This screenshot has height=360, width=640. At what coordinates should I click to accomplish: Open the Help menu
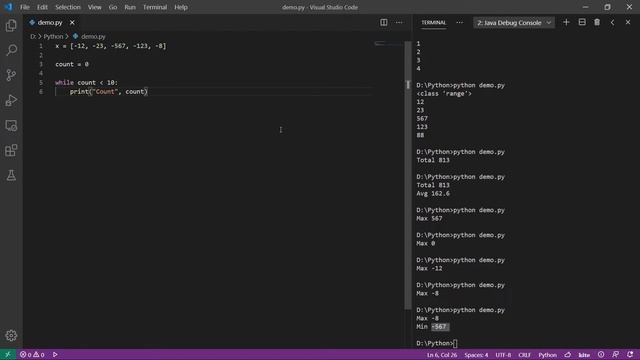(x=181, y=7)
